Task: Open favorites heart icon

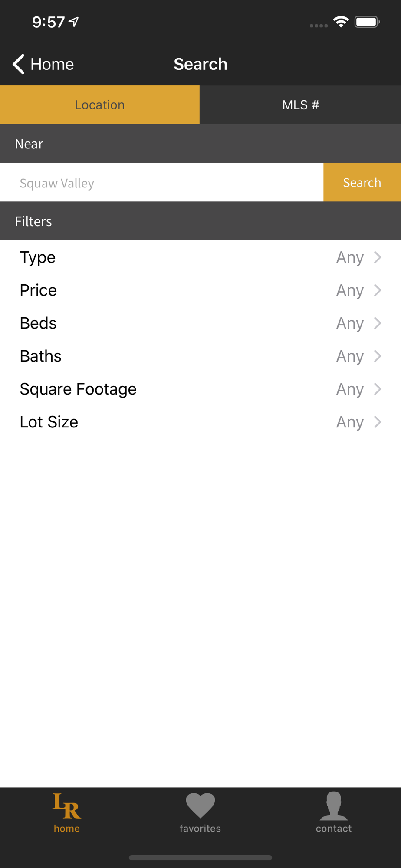Action: click(x=200, y=806)
